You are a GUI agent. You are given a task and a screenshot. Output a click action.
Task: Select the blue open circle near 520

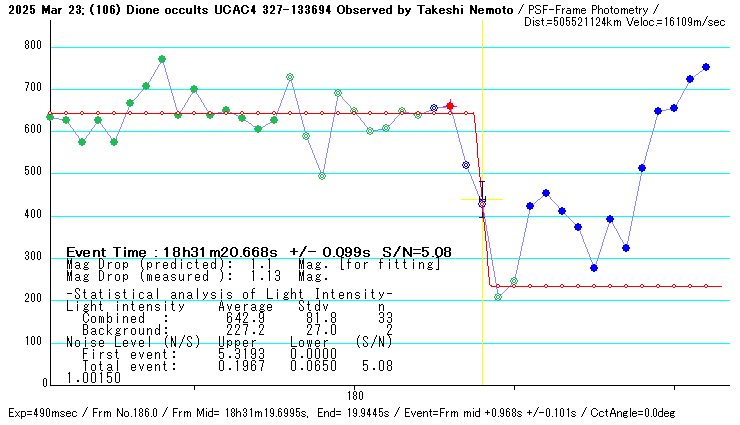[466, 165]
